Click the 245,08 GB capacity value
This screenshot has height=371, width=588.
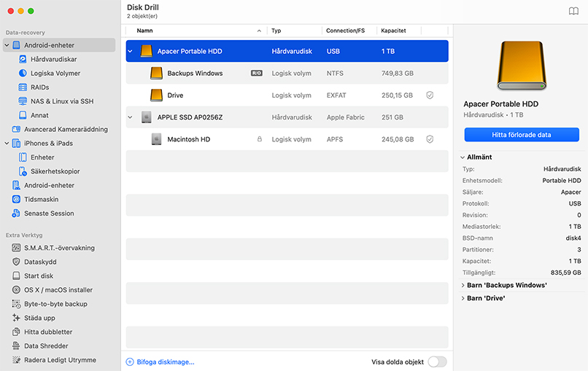click(398, 139)
